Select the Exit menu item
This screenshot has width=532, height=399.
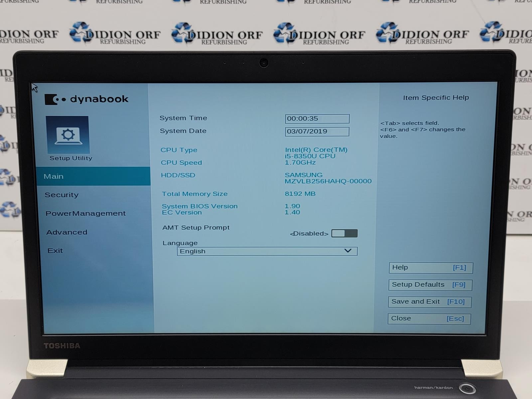click(55, 251)
